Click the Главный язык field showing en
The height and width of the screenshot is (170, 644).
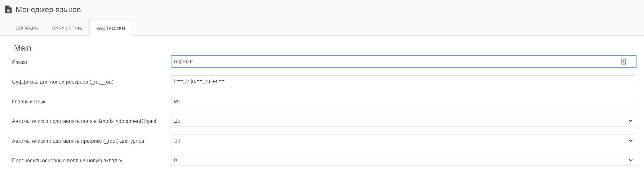tap(404, 101)
